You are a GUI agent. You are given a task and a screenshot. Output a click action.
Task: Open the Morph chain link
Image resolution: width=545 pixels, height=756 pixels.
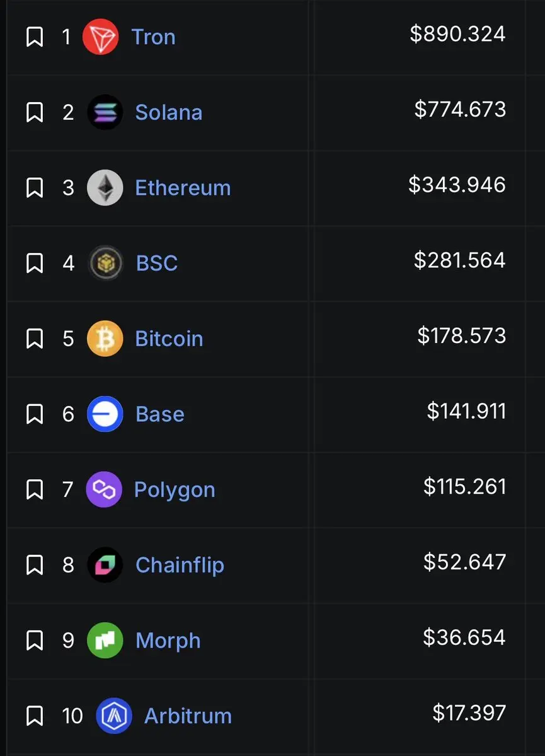(168, 640)
